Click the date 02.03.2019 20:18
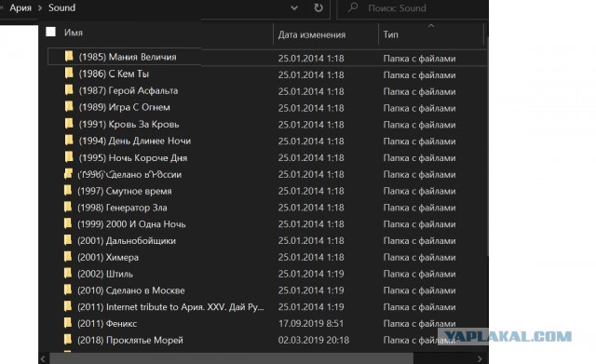Image resolution: width=596 pixels, height=364 pixels. tap(314, 340)
